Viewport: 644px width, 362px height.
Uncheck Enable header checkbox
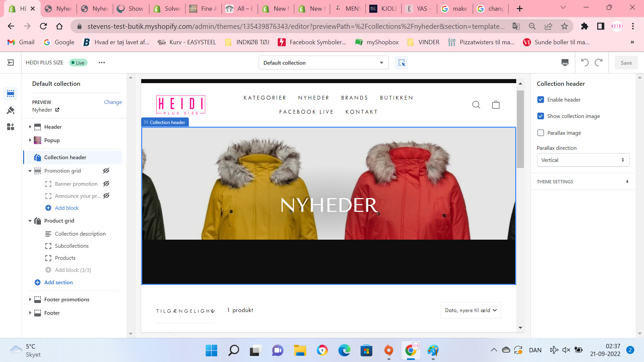click(x=541, y=100)
